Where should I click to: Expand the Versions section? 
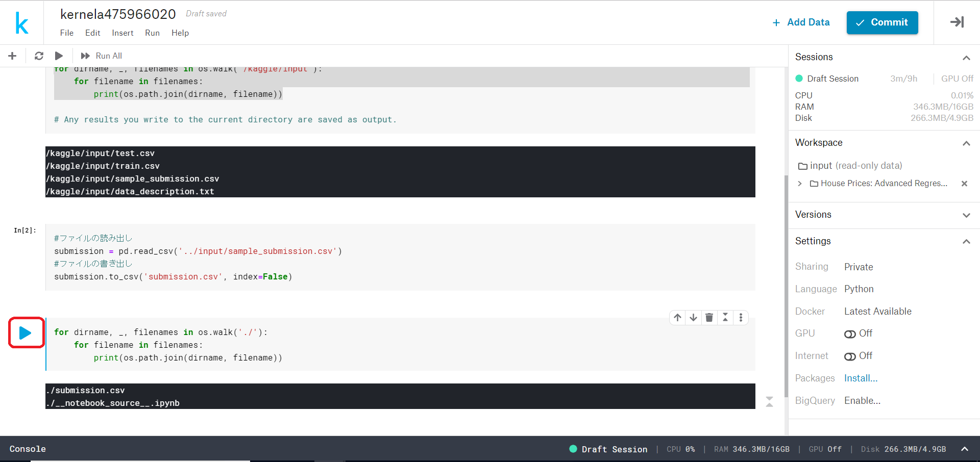coord(967,215)
